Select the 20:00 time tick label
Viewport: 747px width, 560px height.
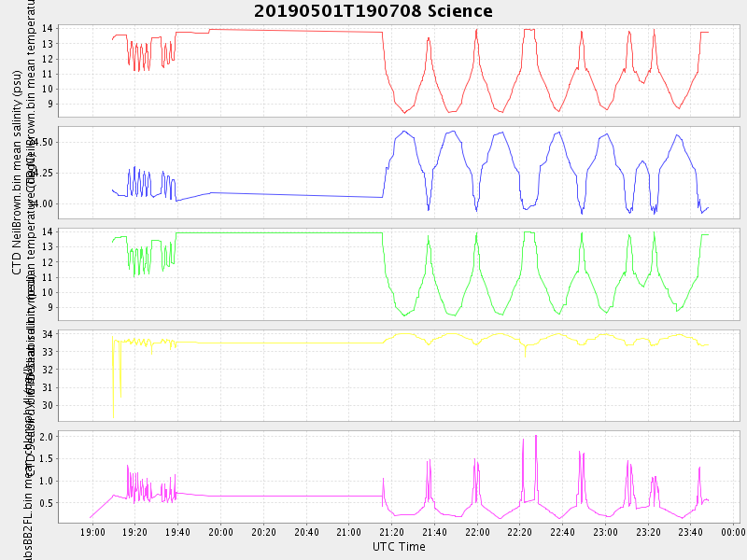(220, 532)
